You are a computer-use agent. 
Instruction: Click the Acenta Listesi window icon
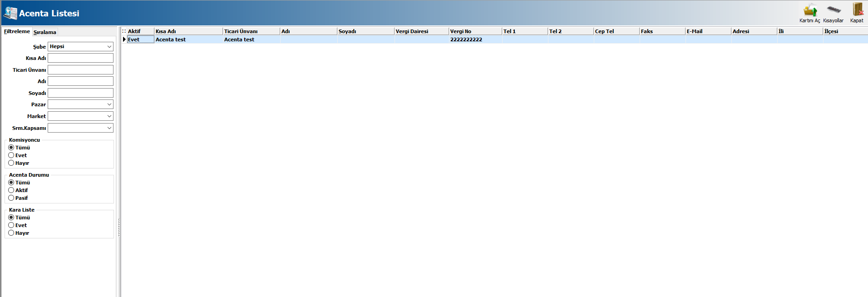click(10, 13)
